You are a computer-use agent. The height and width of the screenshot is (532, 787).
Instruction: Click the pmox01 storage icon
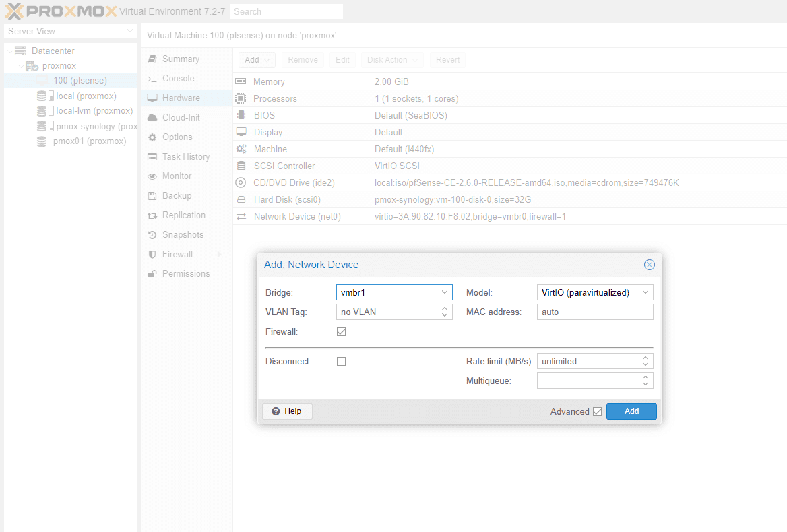pyautogui.click(x=42, y=141)
